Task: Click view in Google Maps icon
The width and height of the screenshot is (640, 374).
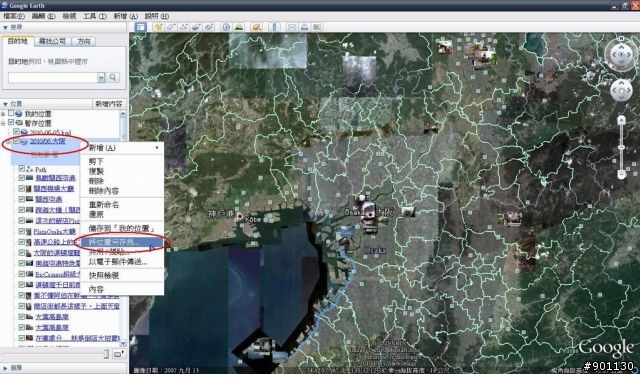Action: click(x=317, y=27)
